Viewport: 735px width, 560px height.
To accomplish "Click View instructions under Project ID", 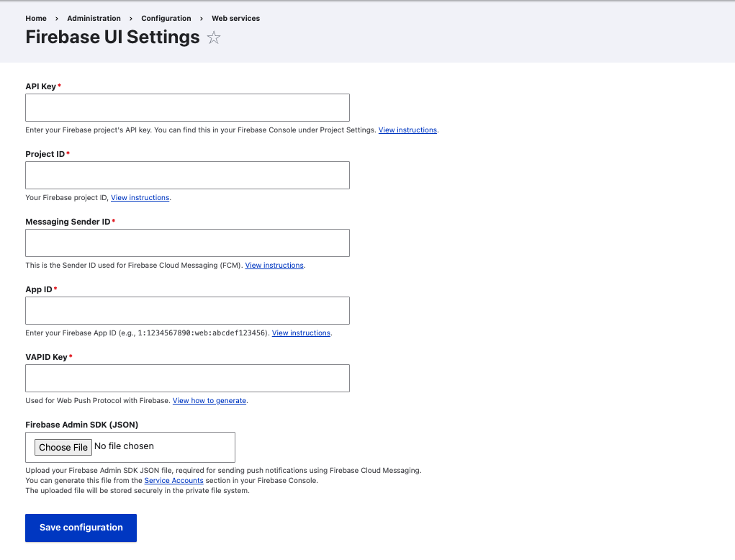I will (x=140, y=197).
